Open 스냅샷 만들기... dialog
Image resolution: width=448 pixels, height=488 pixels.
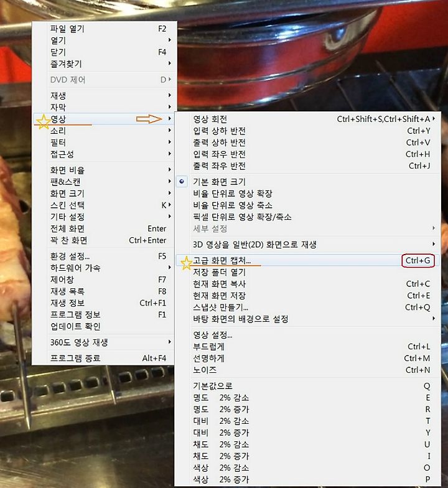click(x=307, y=307)
